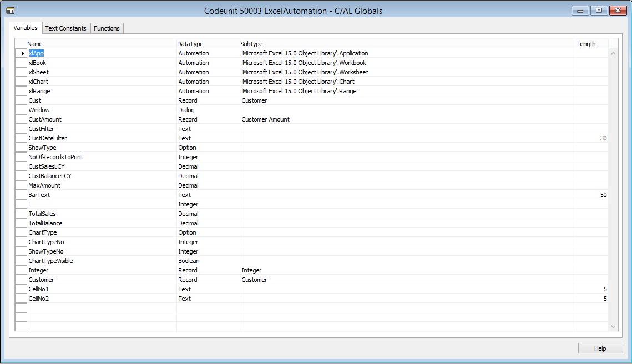Image resolution: width=632 pixels, height=364 pixels.
Task: Open the Functions tab
Action: 107,28
